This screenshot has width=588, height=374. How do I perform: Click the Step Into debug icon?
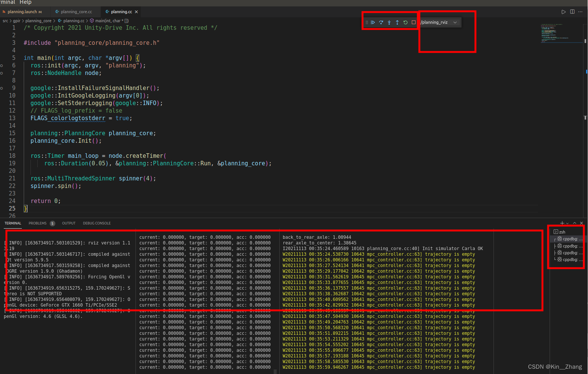[x=389, y=22]
